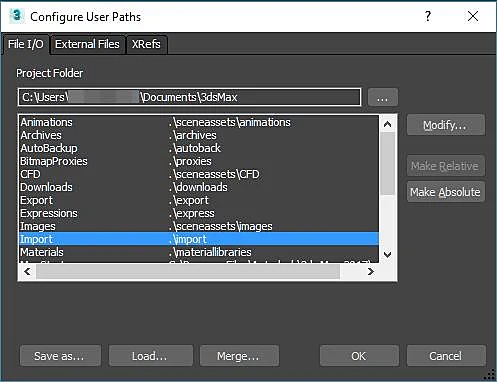Select the Expressions path row
The width and height of the screenshot is (497, 382).
tap(199, 213)
